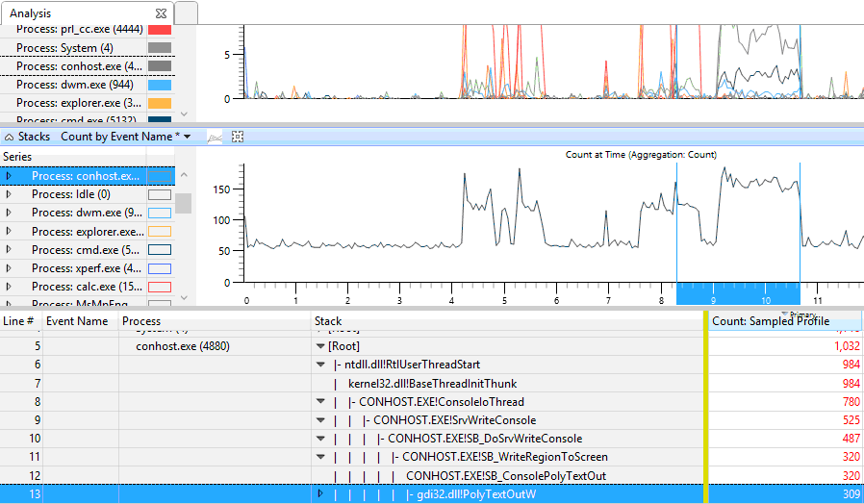This screenshot has height=504, width=864.
Task: Collapse CONHOST.EXE!ConsoleIoThread node
Action: click(320, 401)
